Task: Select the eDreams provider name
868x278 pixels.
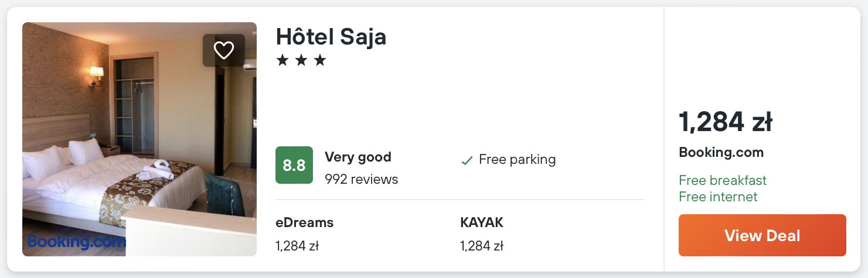Action: [304, 222]
